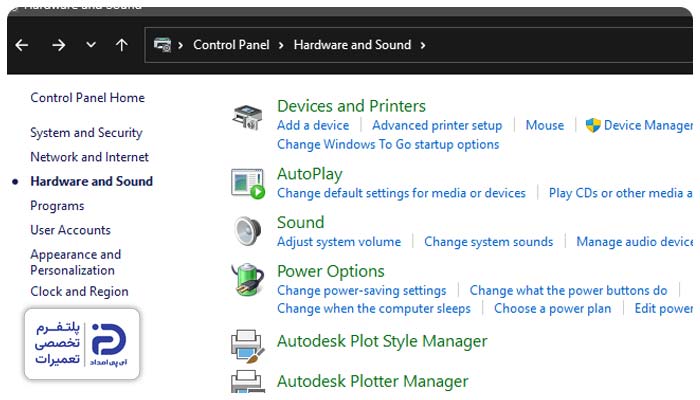Open the Devices and Printers icon
700x400 pixels.
247,117
